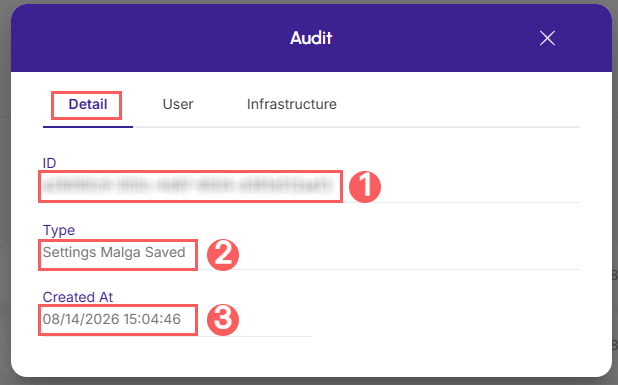
Task: Click the Audit dialog title
Action: 311,38
